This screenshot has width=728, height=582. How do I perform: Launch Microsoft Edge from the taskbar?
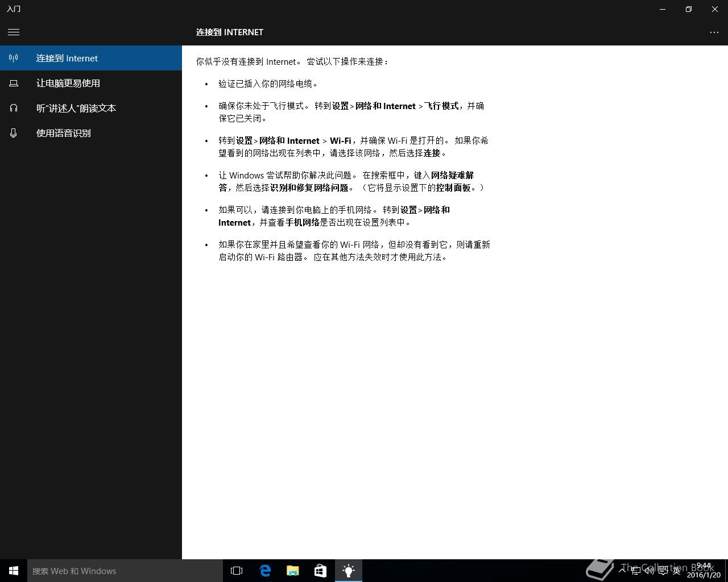click(265, 571)
